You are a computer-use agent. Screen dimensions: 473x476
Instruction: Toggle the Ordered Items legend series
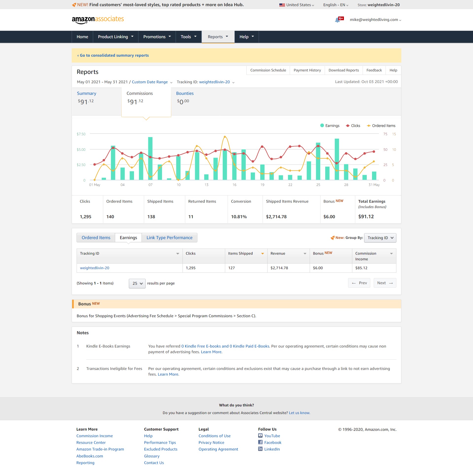[x=381, y=126]
